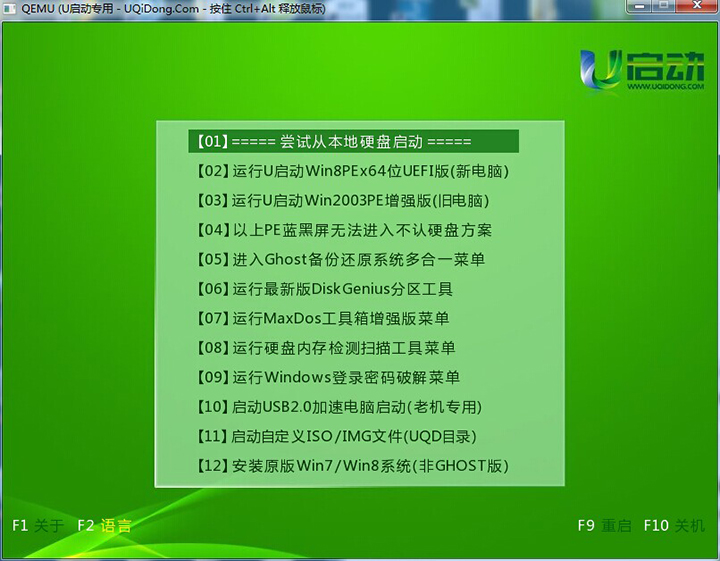The height and width of the screenshot is (561, 720).
Task: Select entry 01 boot from local hard disk
Action: point(354,141)
